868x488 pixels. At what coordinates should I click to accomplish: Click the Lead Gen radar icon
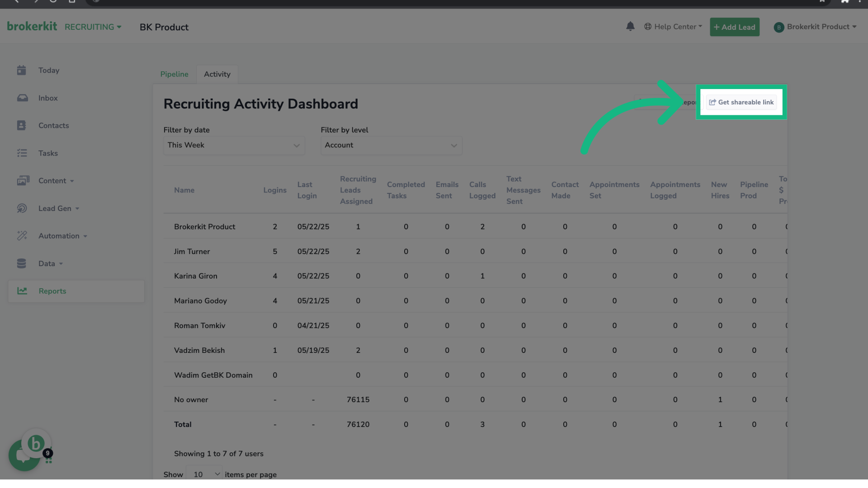(22, 208)
